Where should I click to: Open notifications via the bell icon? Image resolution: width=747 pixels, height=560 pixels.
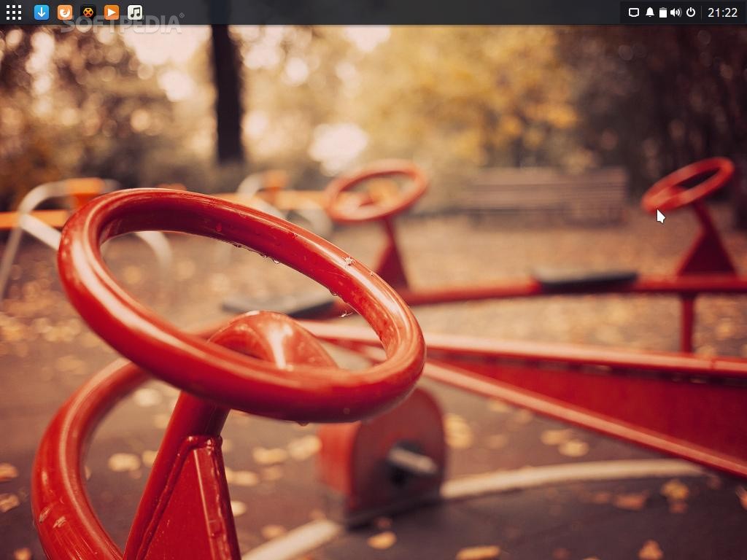[649, 12]
